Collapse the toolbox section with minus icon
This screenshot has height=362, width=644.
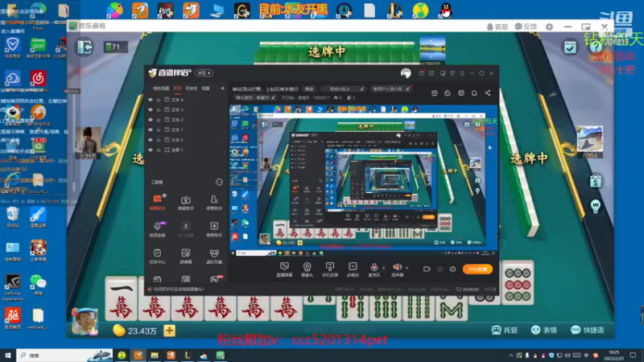(219, 182)
